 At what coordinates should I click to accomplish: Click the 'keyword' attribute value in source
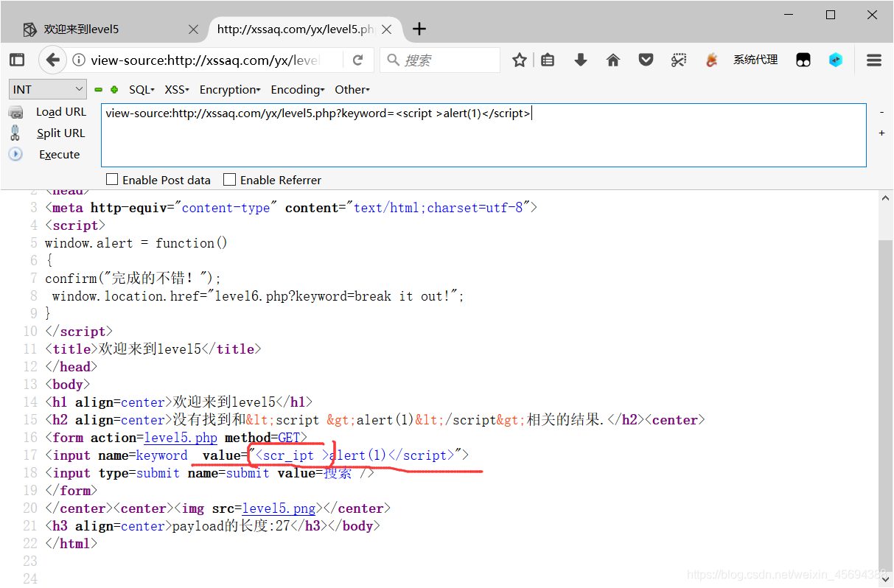click(162, 455)
